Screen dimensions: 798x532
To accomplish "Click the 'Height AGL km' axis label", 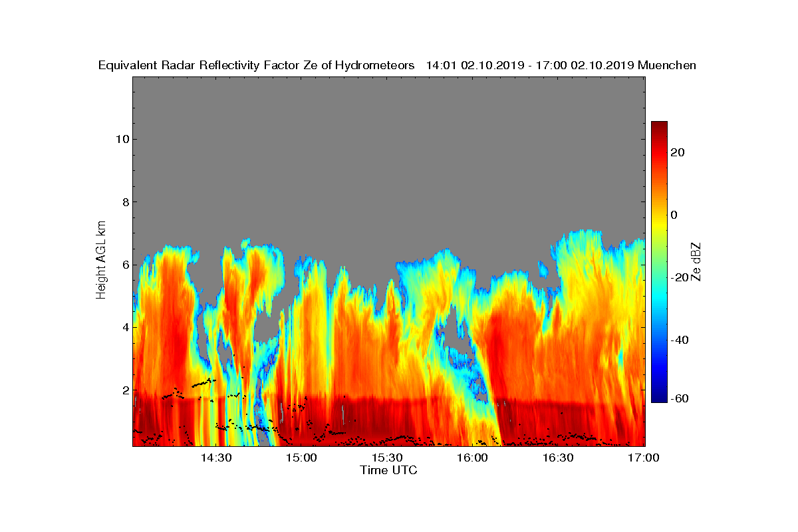I will pyautogui.click(x=101, y=261).
